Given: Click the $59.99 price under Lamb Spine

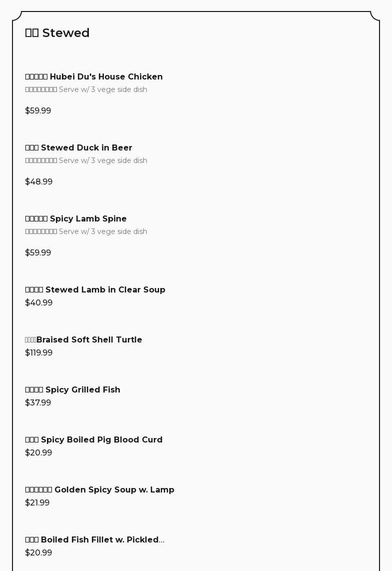Looking at the screenshot, I should pyautogui.click(x=38, y=252).
